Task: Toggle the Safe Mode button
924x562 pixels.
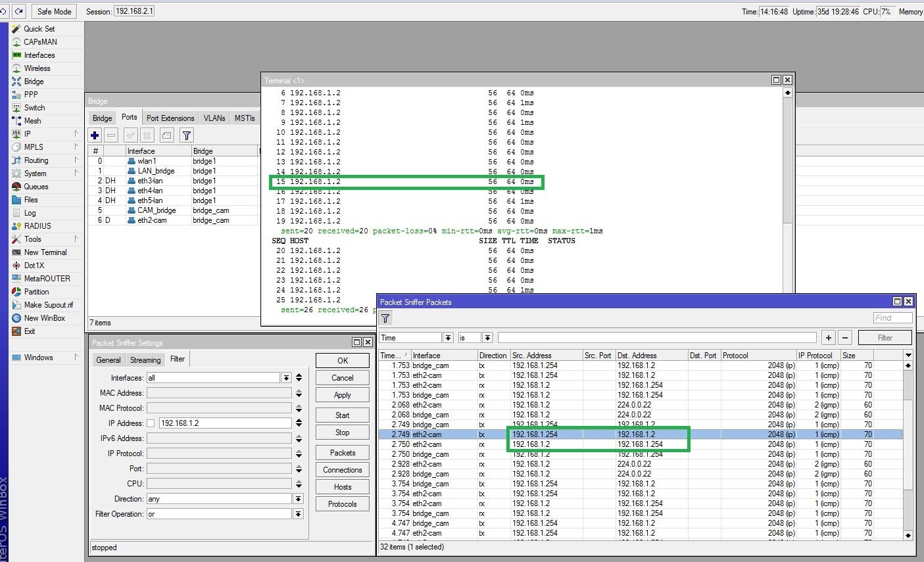Action: pos(54,11)
